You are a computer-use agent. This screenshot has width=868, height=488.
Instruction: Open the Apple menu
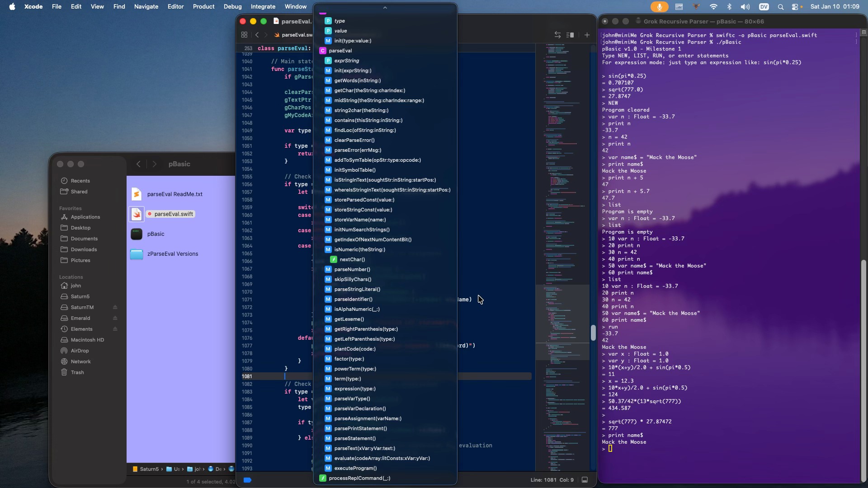click(12, 6)
